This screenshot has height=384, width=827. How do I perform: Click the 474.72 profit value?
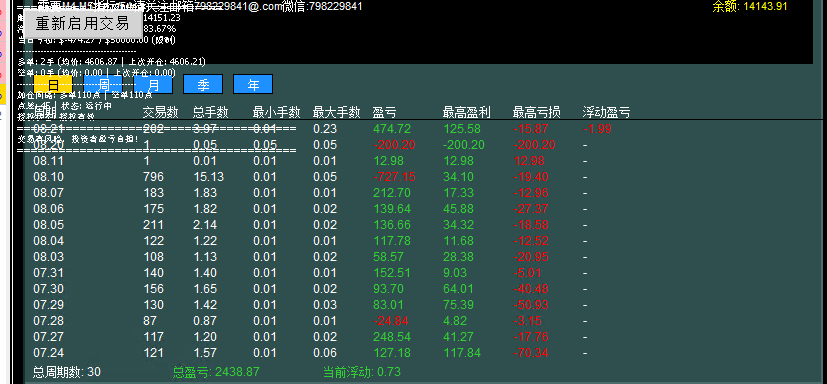pos(392,129)
